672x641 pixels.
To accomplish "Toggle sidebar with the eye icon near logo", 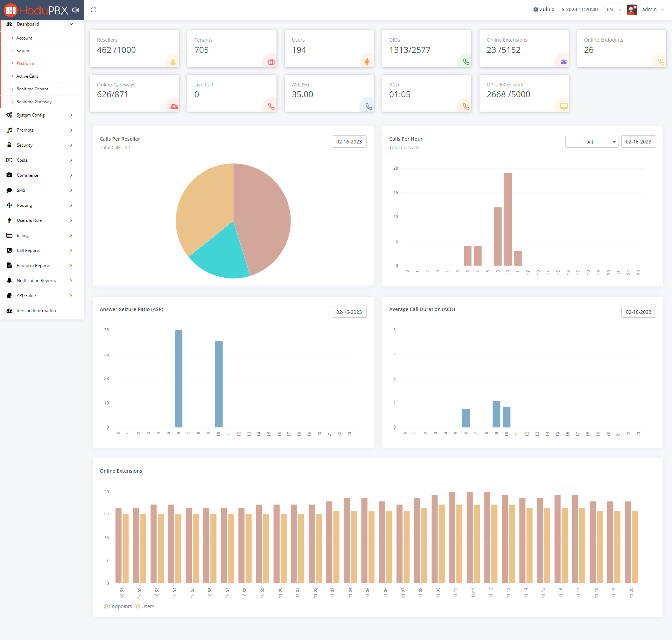I will [76, 10].
